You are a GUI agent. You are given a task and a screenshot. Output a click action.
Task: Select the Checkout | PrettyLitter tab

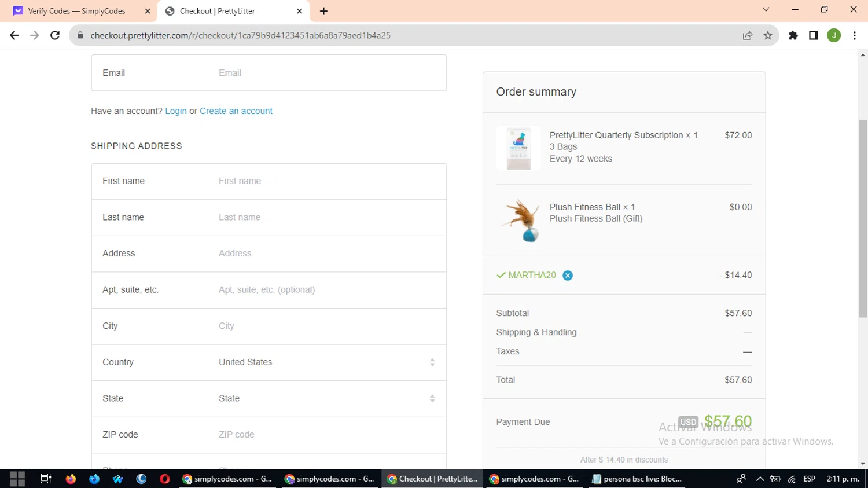tap(234, 11)
